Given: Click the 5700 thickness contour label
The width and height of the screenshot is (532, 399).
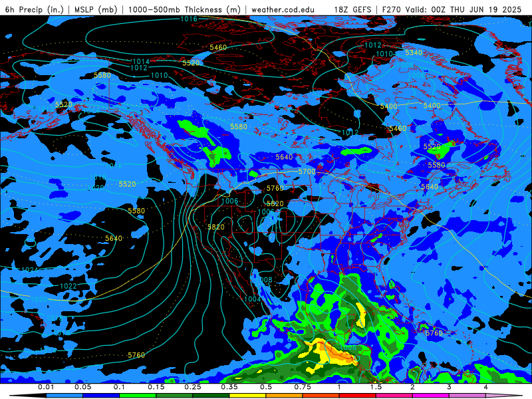Looking at the screenshot, I should (x=307, y=172).
